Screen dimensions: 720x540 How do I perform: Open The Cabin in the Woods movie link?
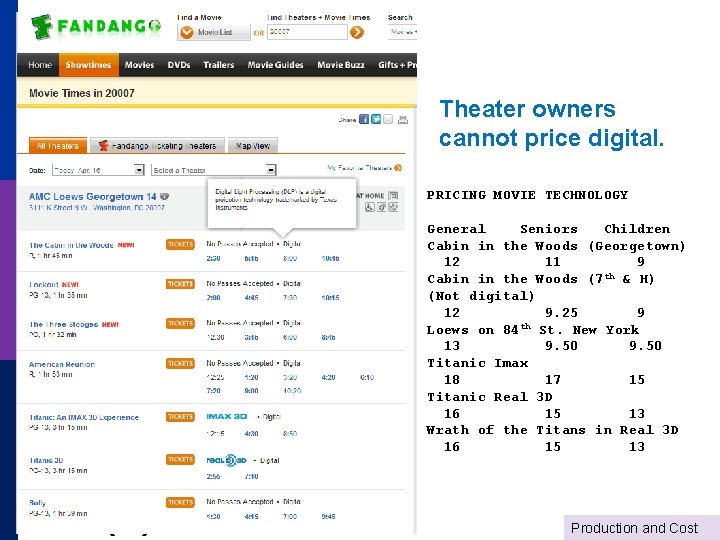71,245
